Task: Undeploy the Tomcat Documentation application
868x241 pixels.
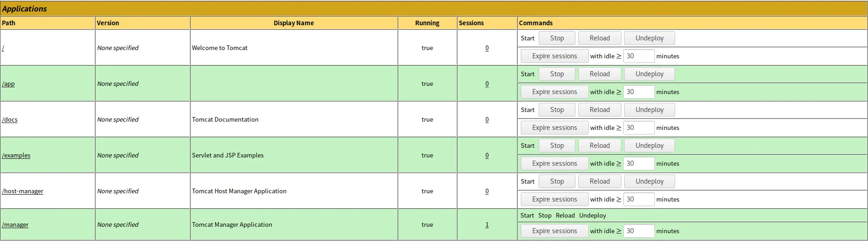Action: click(x=649, y=110)
